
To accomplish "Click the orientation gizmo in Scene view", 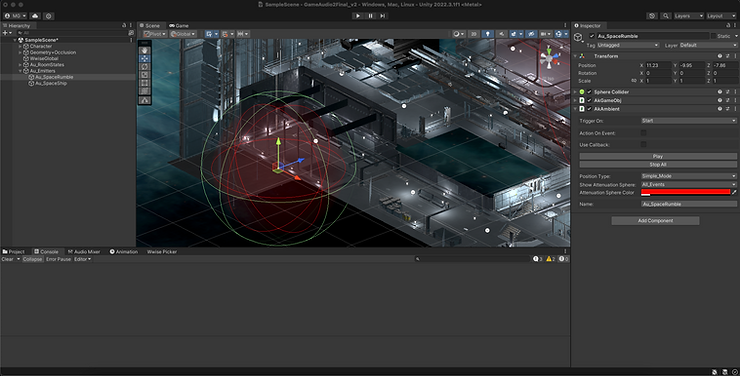I will point(549,58).
